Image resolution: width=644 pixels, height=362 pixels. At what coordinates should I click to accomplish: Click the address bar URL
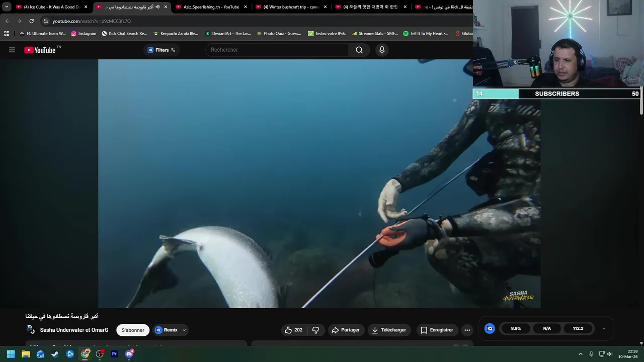[92, 21]
